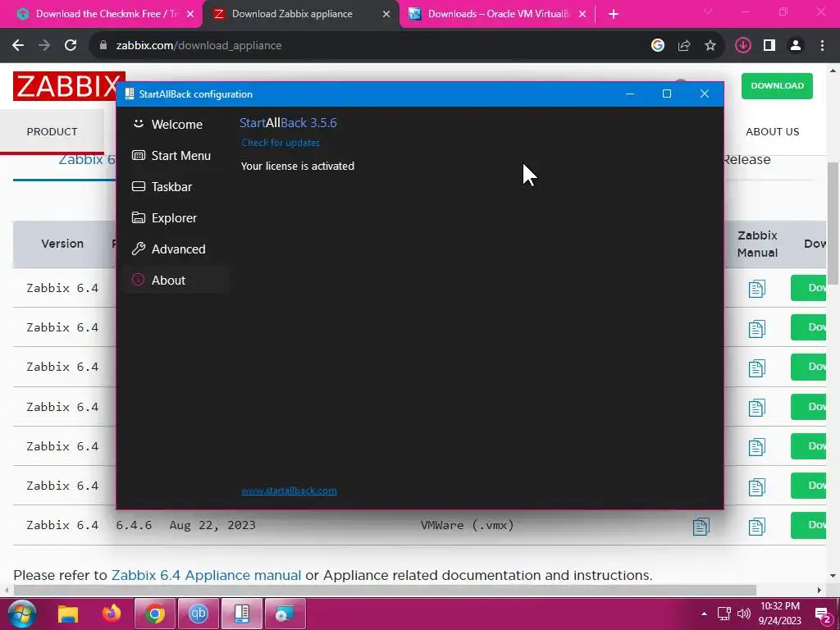Open ABOUT US menu on Zabbix site

[x=772, y=132]
